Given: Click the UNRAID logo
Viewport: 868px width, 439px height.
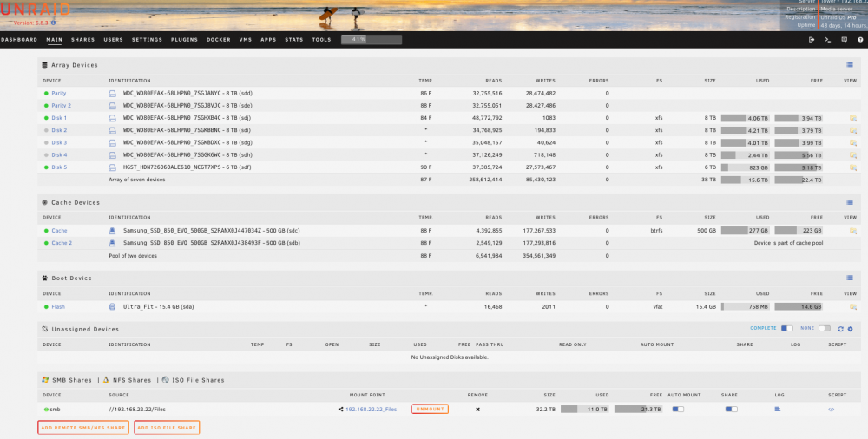Looking at the screenshot, I should [x=36, y=10].
